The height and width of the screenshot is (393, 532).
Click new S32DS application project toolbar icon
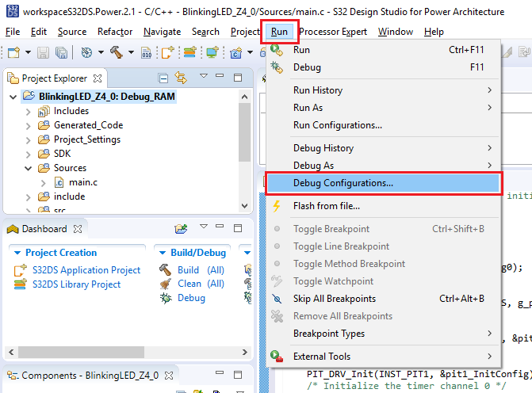tap(167, 52)
